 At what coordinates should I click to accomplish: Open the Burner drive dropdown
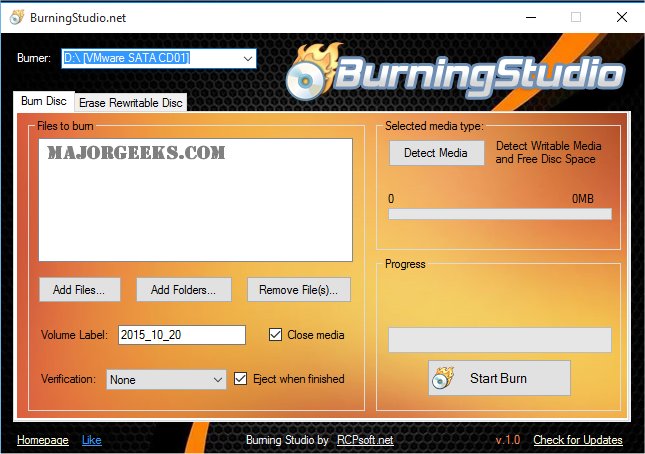159,58
